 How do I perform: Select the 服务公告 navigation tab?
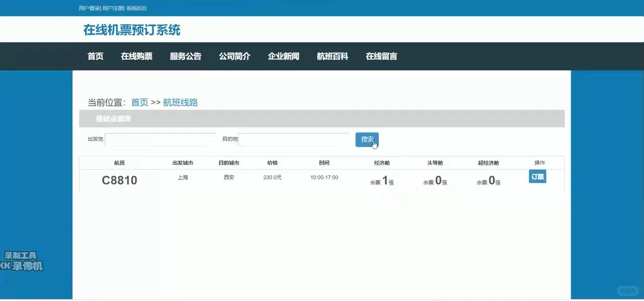pyautogui.click(x=186, y=56)
